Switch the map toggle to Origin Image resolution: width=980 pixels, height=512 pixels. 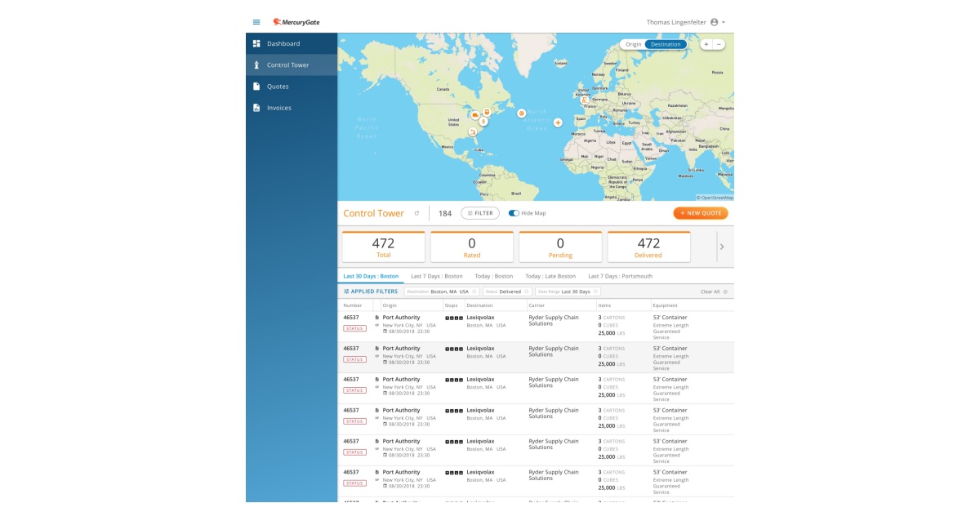(x=632, y=44)
